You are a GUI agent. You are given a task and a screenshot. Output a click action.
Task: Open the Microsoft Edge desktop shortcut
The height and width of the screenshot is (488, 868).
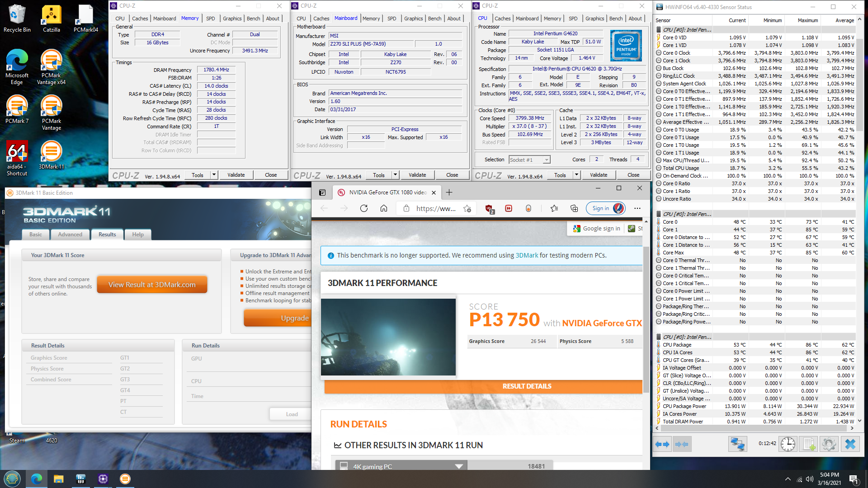click(17, 67)
